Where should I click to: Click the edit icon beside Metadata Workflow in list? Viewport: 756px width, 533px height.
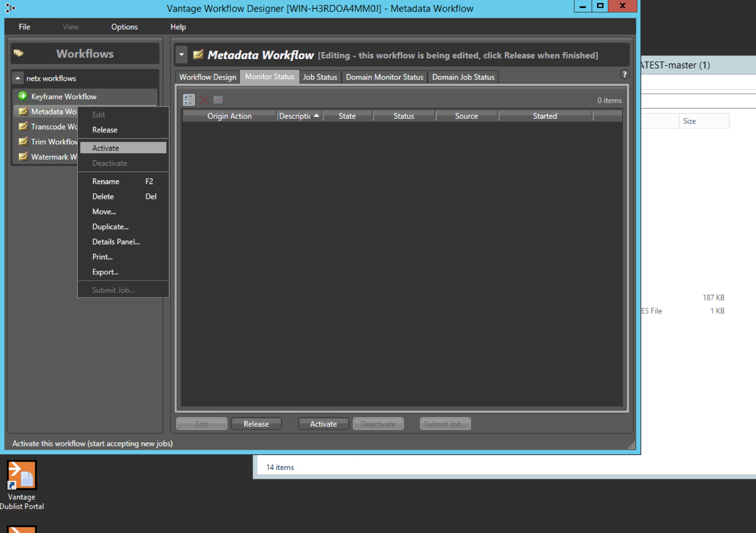pyautogui.click(x=23, y=111)
